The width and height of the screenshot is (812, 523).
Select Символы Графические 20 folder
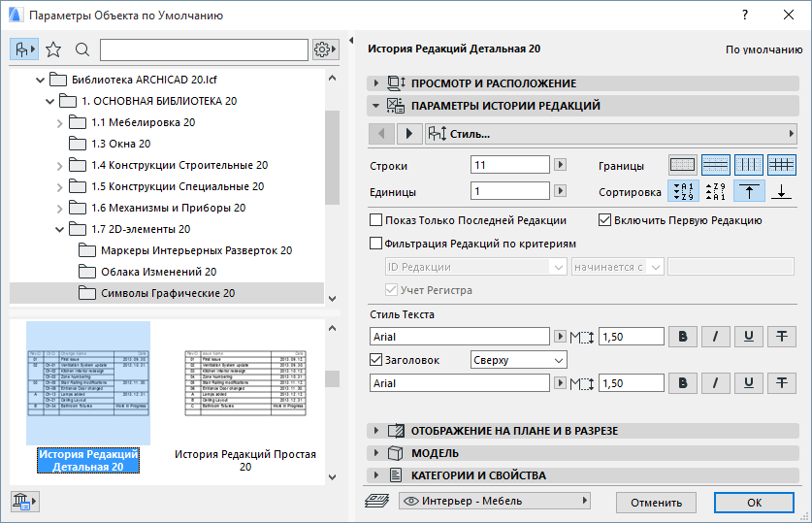click(x=168, y=293)
